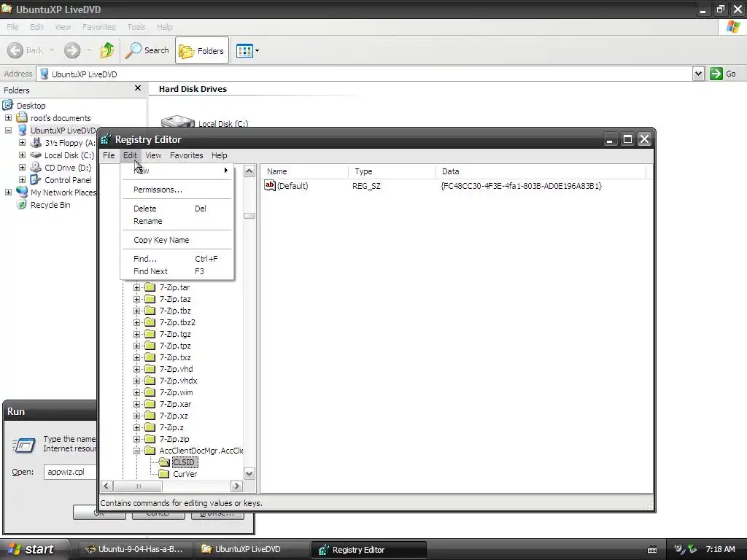
Task: Click the Back arrow toolbar icon
Action: coord(15,50)
